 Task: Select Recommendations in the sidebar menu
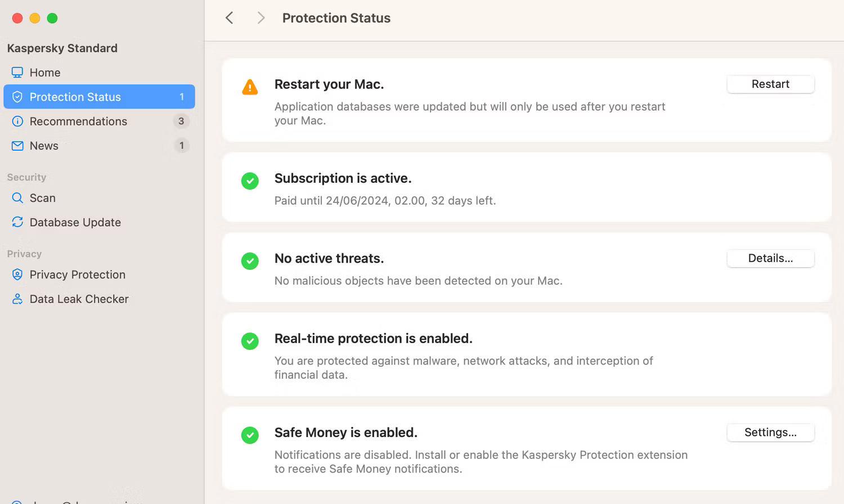[x=78, y=121]
